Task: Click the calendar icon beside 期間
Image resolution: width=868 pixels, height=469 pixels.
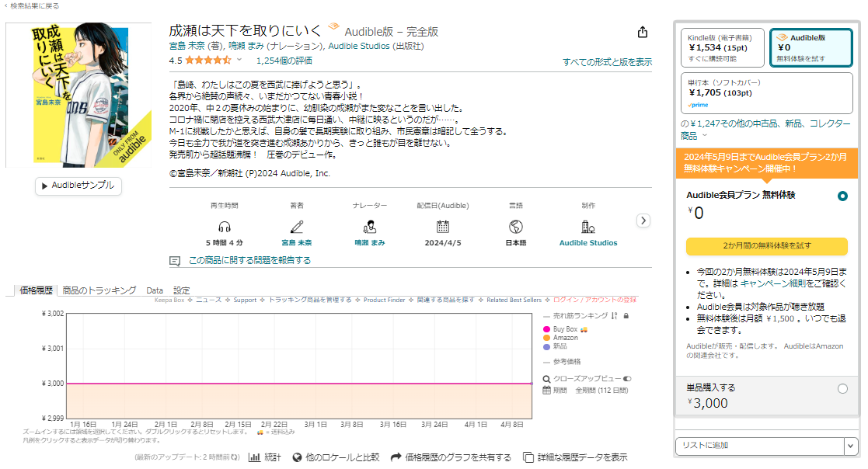Action: click(x=546, y=391)
